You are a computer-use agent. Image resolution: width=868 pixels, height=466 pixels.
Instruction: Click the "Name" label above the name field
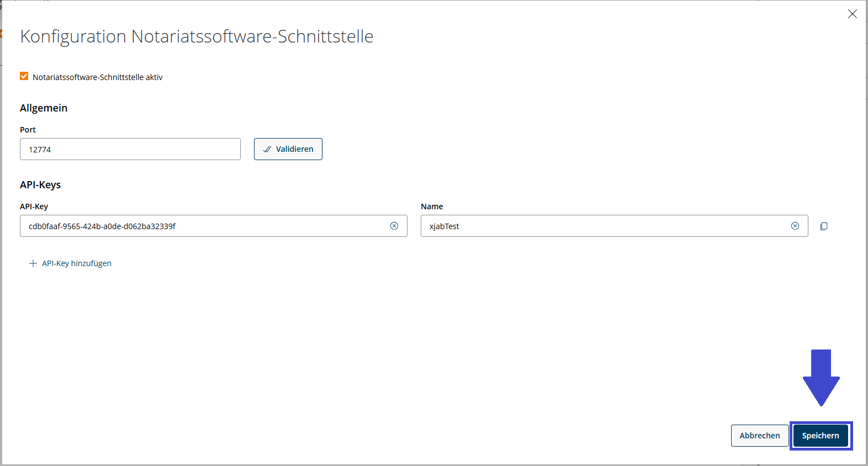point(432,206)
